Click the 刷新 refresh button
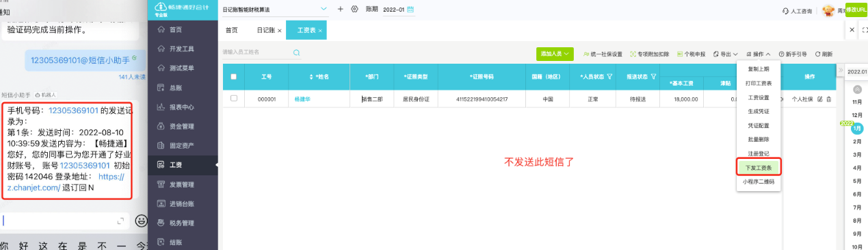Image resolution: width=868 pixels, height=250 pixels. pyautogui.click(x=824, y=53)
